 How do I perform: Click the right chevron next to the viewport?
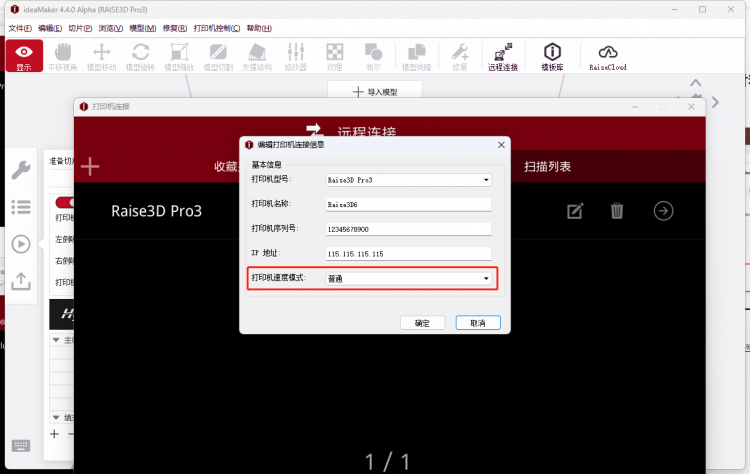[715, 102]
